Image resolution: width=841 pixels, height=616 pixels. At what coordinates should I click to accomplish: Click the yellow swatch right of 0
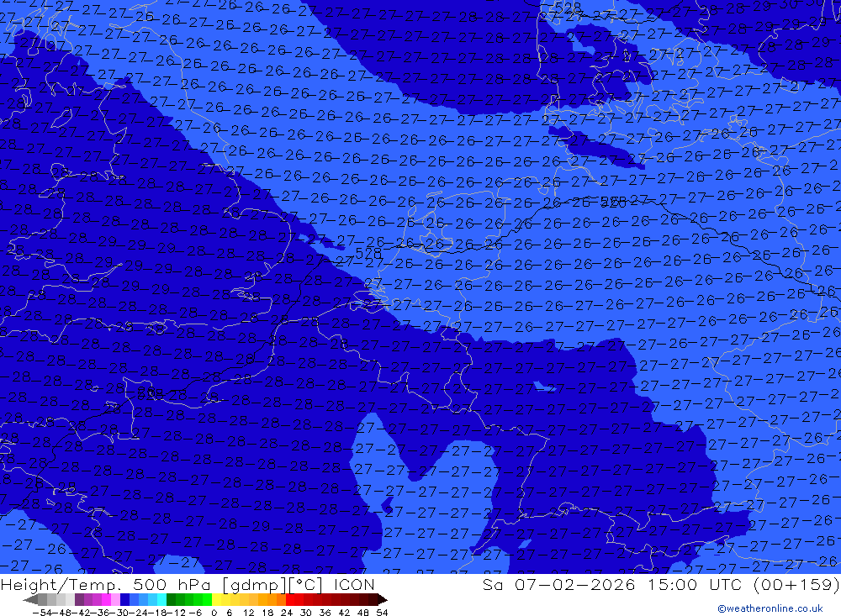pyautogui.click(x=217, y=599)
